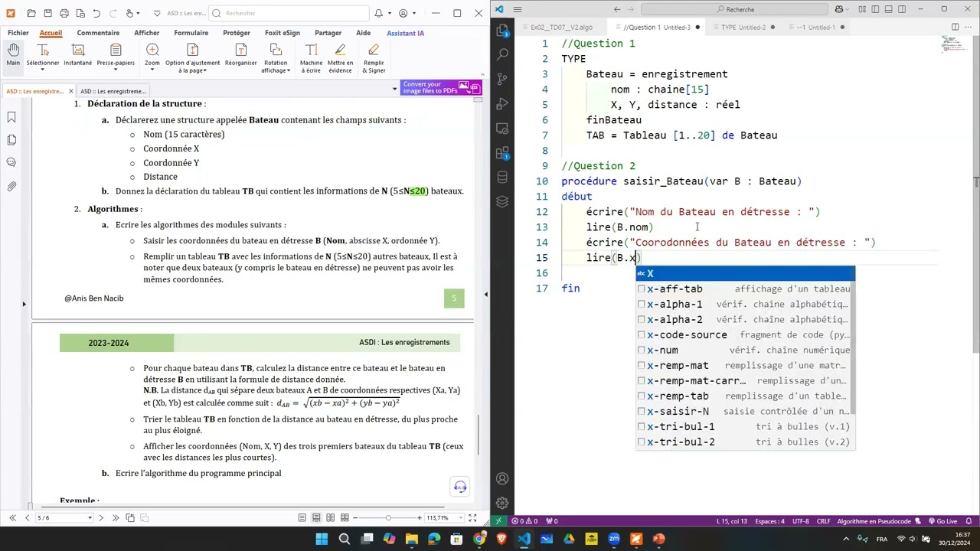Screen dimensions: 980x551
Task: Go to the first page in Foxit
Action: point(12,518)
